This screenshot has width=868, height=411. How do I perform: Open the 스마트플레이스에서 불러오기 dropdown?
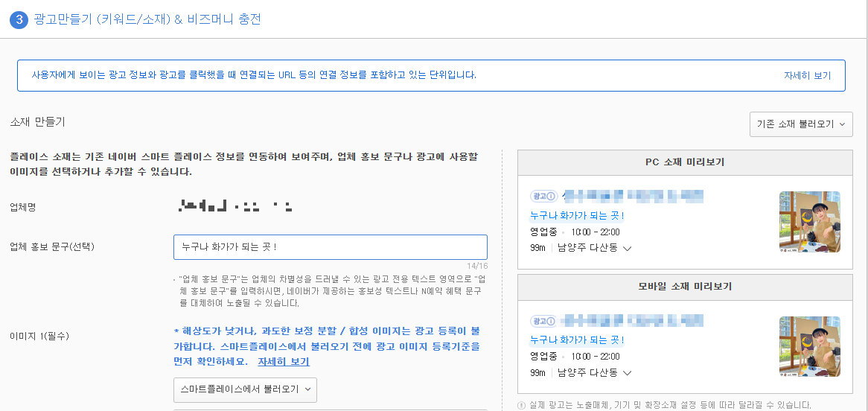245,390
